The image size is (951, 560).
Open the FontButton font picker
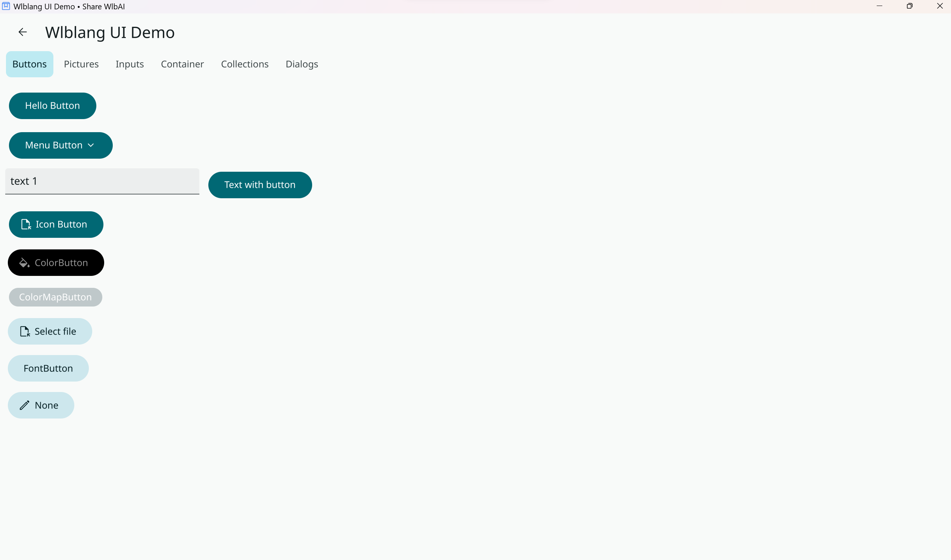(48, 368)
